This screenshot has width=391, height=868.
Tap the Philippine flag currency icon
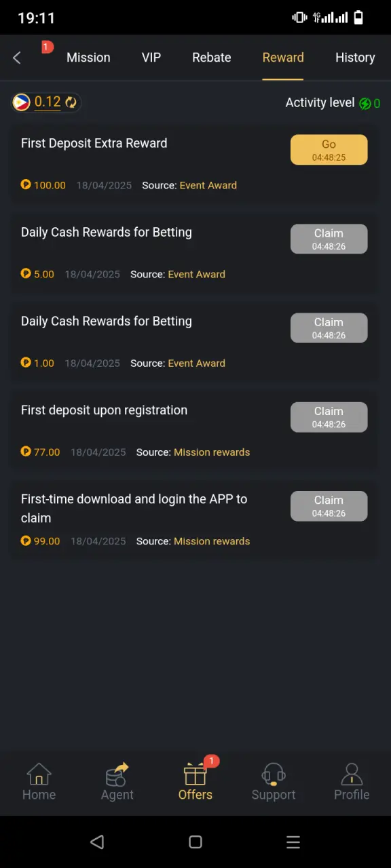[22, 102]
